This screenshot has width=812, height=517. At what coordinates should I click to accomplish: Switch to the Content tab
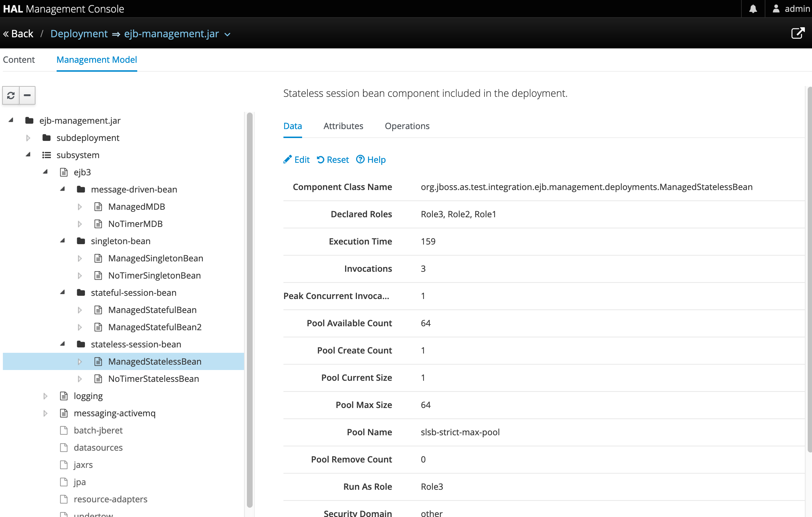point(19,60)
